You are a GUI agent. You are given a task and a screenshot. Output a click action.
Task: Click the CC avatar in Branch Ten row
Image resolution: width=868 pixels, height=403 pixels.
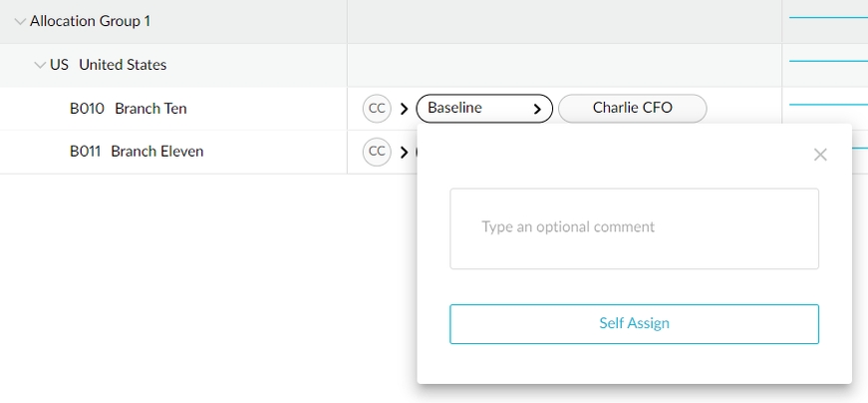pos(377,109)
